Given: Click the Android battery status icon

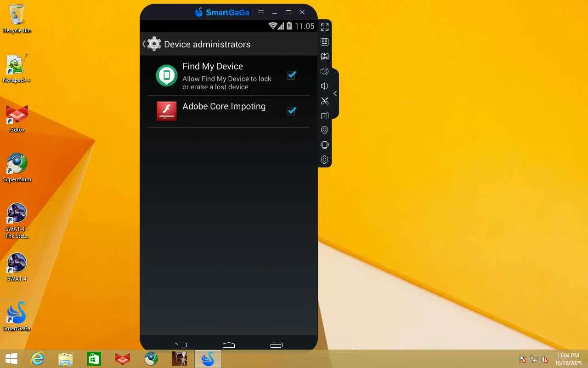Looking at the screenshot, I should coord(289,26).
